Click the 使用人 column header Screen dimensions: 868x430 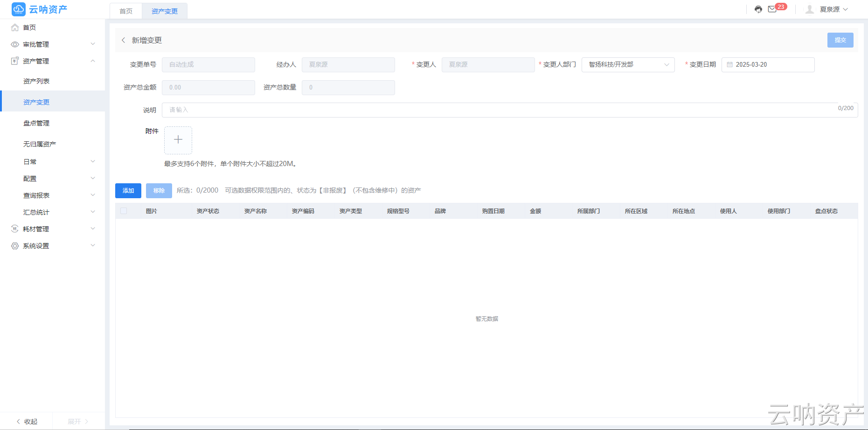tap(729, 211)
